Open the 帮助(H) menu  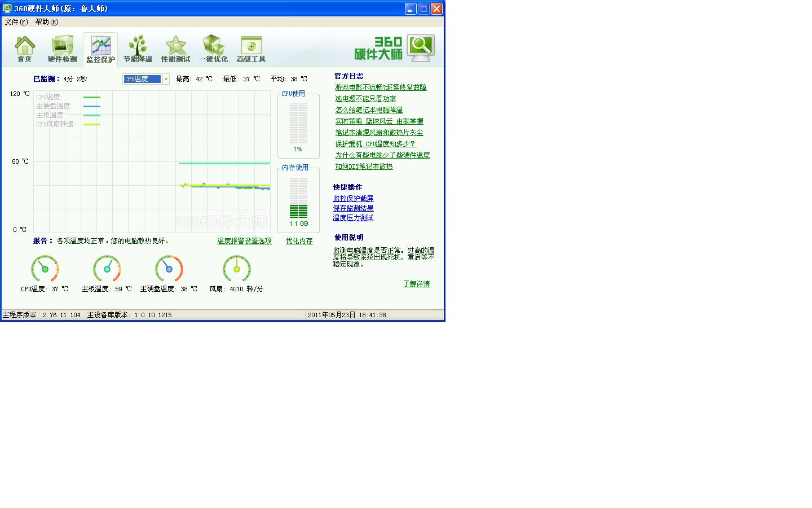tap(46, 22)
